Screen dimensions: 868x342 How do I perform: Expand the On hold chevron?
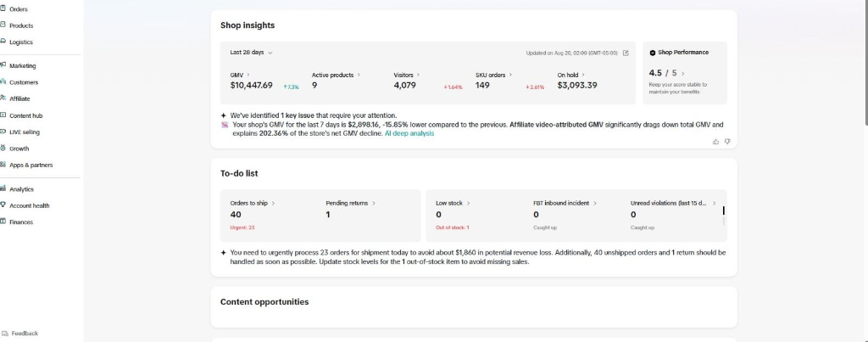tap(583, 75)
